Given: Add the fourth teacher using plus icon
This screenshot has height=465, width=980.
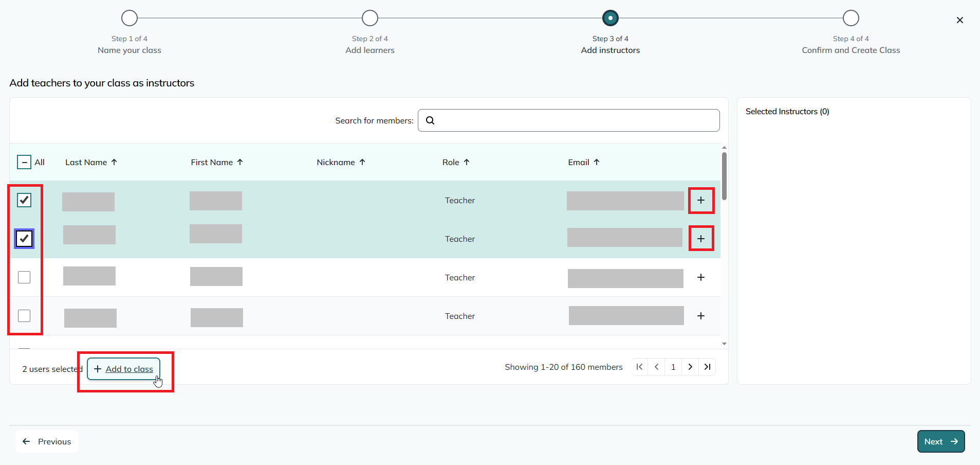Looking at the screenshot, I should 700,316.
